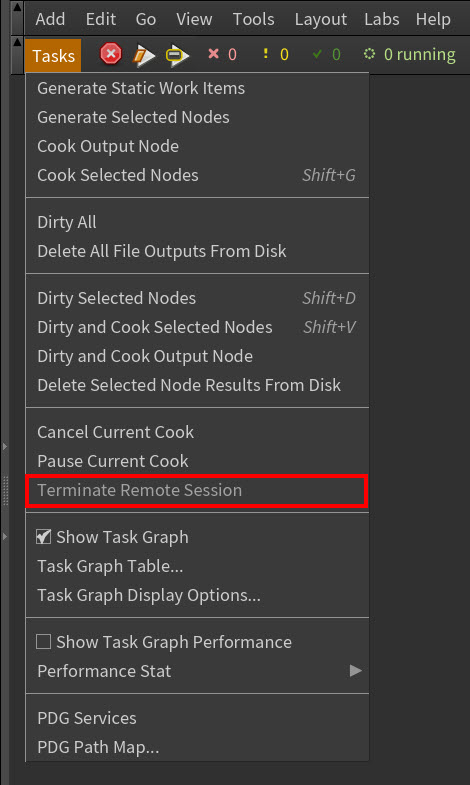Click the red failed work items counter
The height and width of the screenshot is (785, 470).
[x=222, y=54]
